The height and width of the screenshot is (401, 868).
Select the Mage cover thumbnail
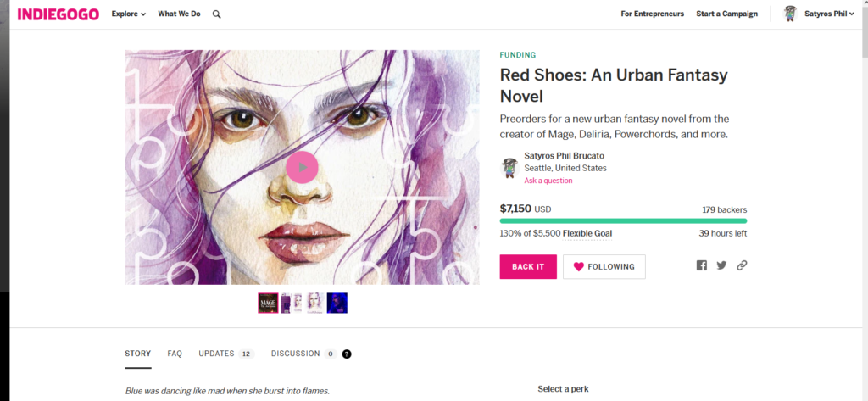coord(268,303)
